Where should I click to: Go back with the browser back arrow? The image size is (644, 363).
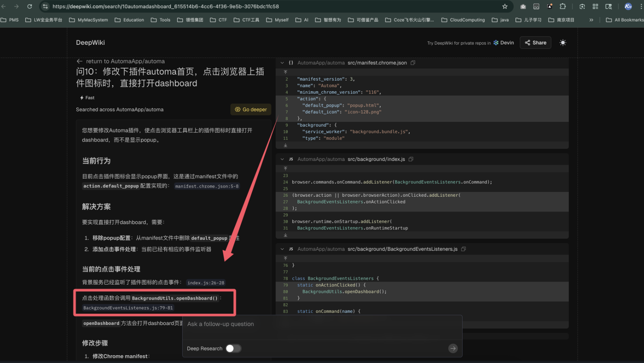click(x=4, y=6)
